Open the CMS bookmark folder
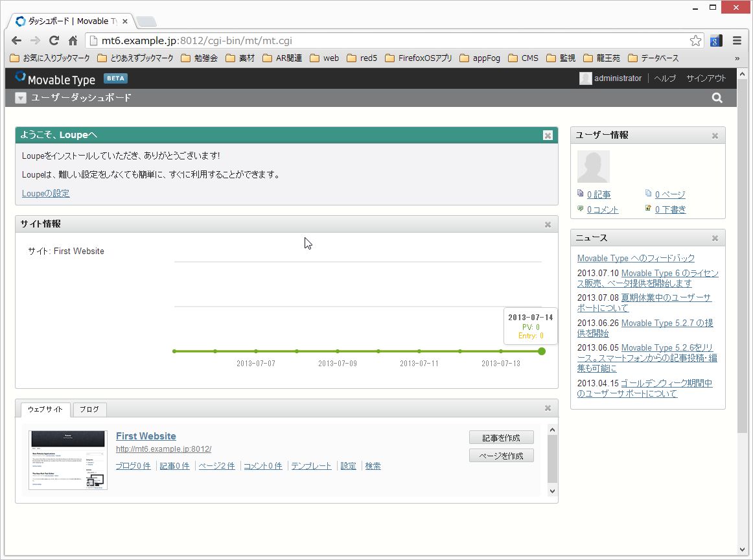 click(x=524, y=58)
